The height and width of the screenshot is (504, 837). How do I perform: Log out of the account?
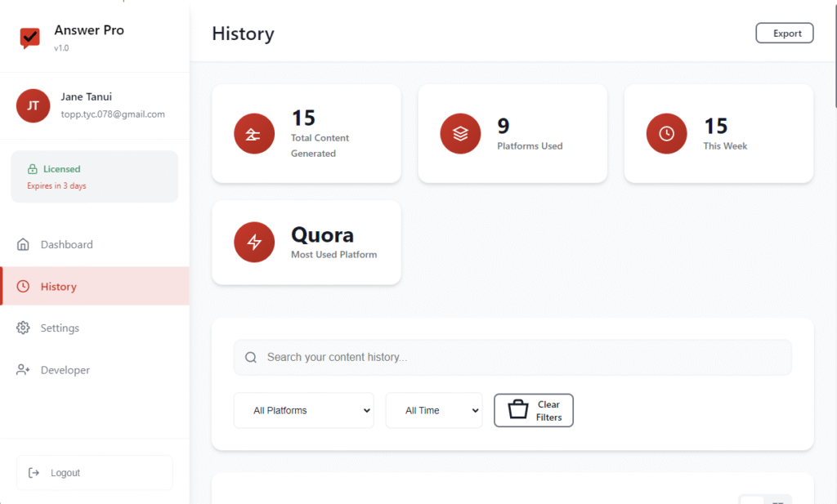[95, 472]
